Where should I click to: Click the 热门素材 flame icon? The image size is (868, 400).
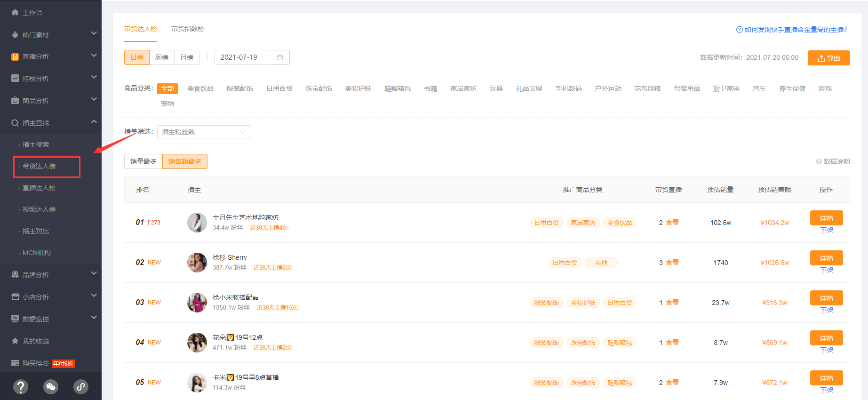pyautogui.click(x=15, y=34)
